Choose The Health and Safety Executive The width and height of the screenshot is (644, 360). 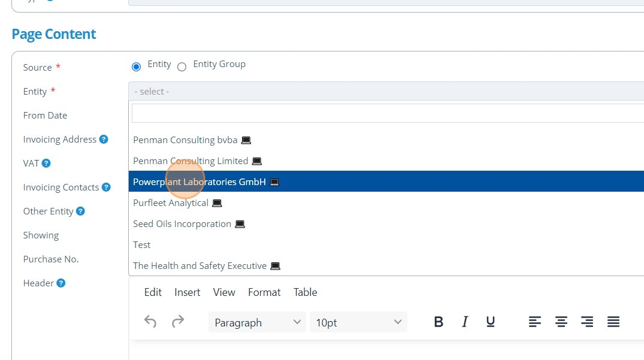(x=386, y=265)
